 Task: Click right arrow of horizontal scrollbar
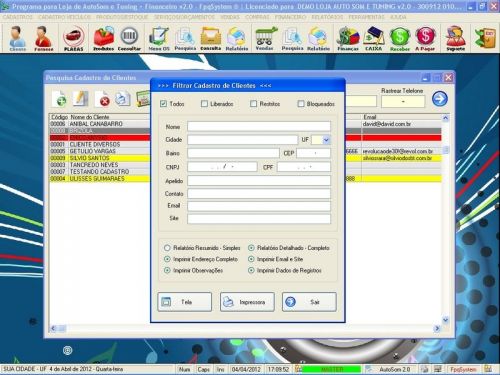pos(437,329)
